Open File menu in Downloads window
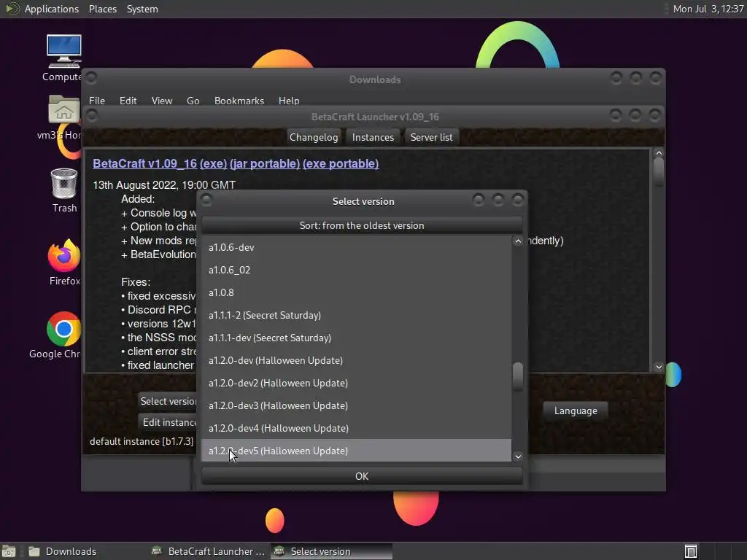The height and width of the screenshot is (560, 747). (97, 101)
